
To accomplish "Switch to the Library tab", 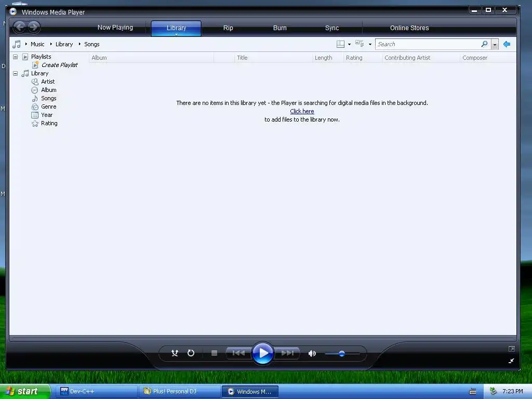I will (176, 28).
